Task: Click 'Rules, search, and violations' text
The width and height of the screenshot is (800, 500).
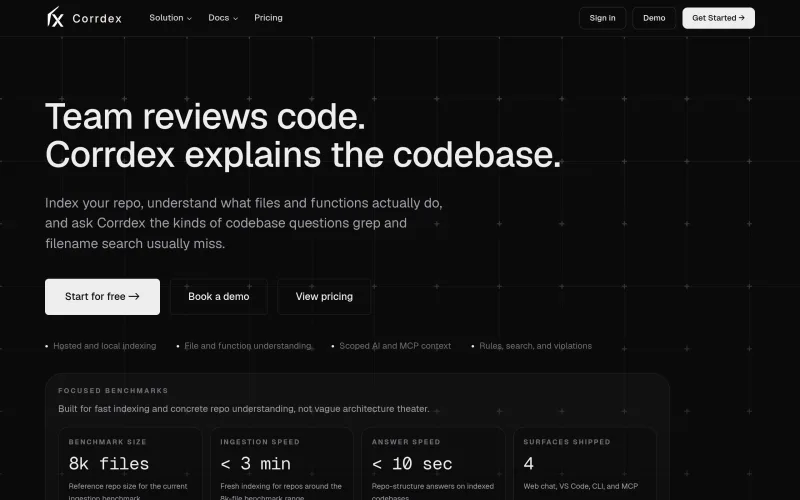Action: tap(535, 346)
